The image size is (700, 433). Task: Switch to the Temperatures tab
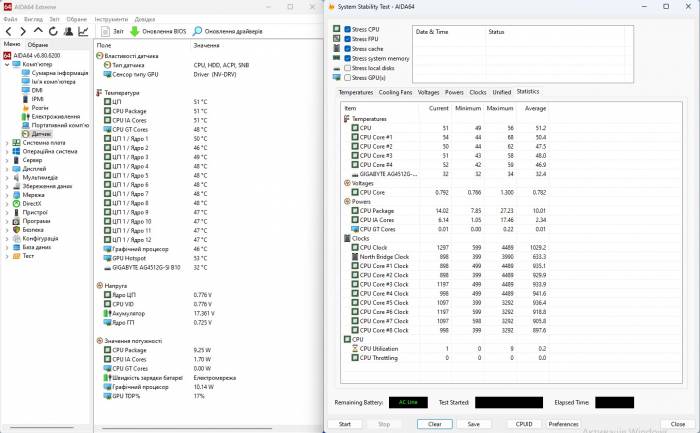pyautogui.click(x=356, y=92)
